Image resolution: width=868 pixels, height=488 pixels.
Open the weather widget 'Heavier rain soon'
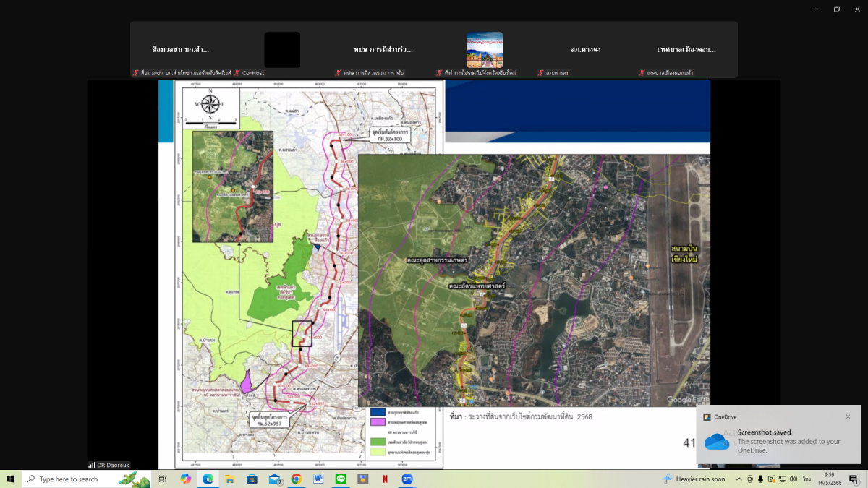pos(694,479)
